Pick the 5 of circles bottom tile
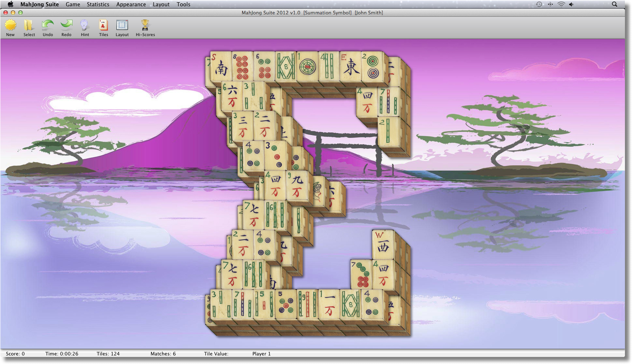This screenshot has height=364, width=632. coord(286,304)
